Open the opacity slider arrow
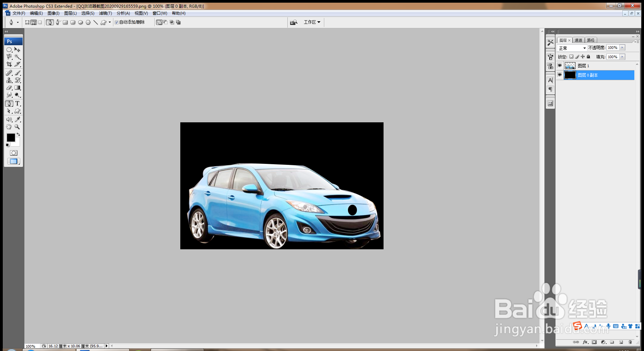Screen dimensions: 644x351 pyautogui.click(x=622, y=48)
